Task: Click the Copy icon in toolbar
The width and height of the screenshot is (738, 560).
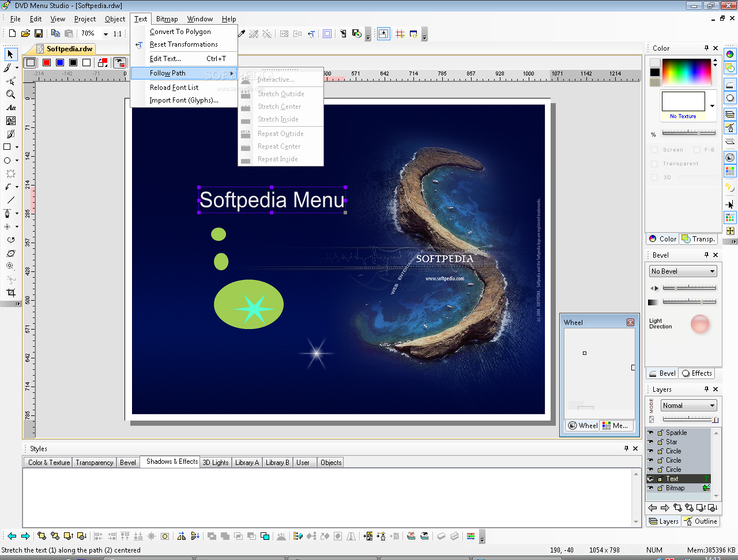Action: (x=56, y=33)
